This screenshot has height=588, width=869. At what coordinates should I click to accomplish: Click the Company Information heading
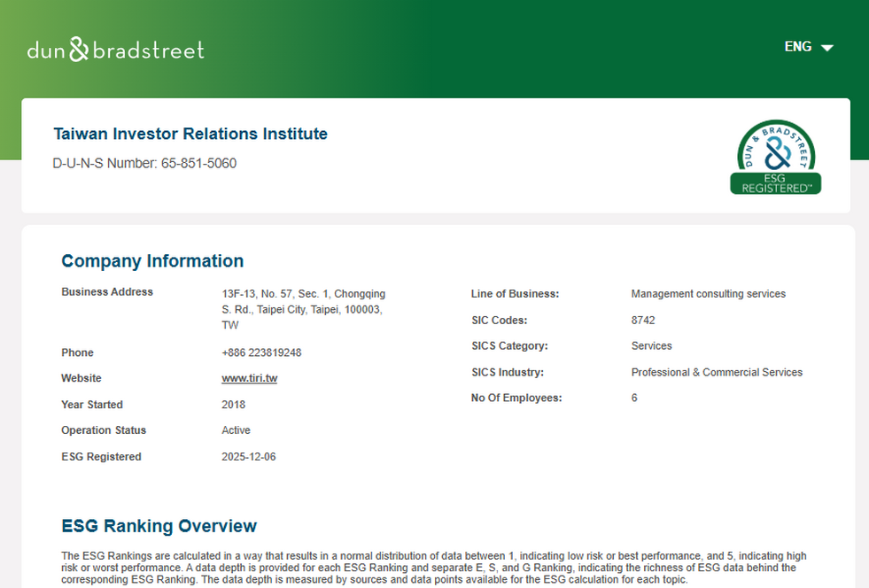(152, 261)
